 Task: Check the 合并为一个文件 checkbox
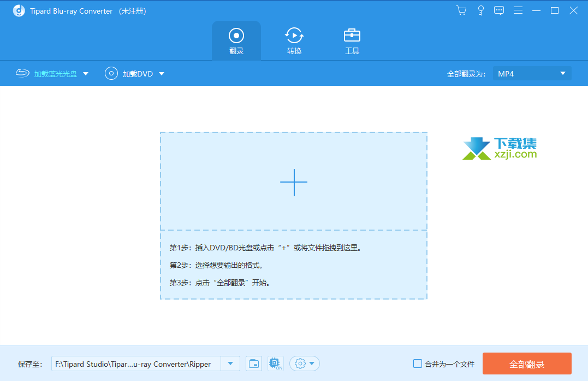(x=417, y=364)
